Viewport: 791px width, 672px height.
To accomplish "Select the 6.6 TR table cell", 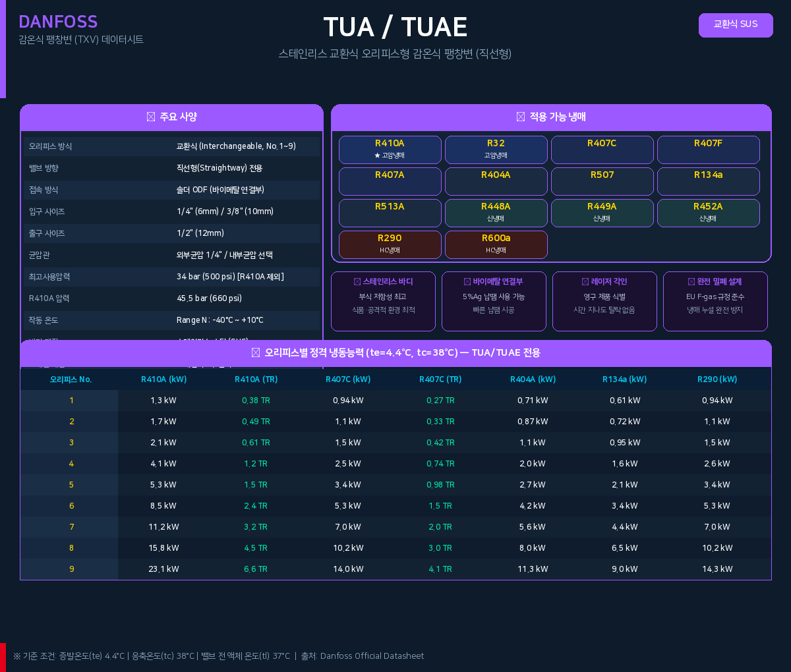I will pyautogui.click(x=256, y=569).
